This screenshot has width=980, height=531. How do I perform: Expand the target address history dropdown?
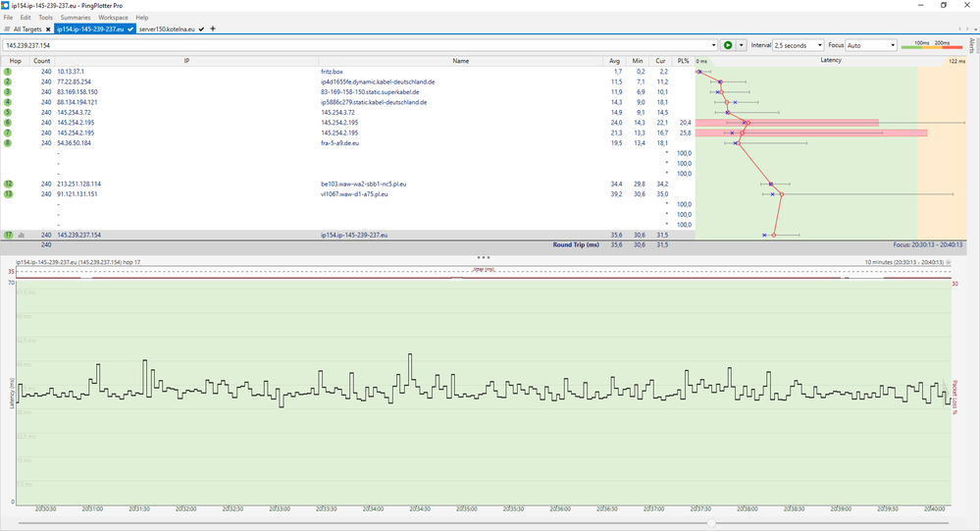[x=714, y=45]
